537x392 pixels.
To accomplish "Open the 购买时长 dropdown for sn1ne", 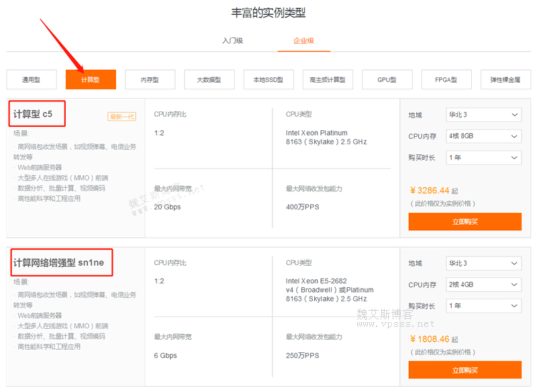I will coord(483,306).
